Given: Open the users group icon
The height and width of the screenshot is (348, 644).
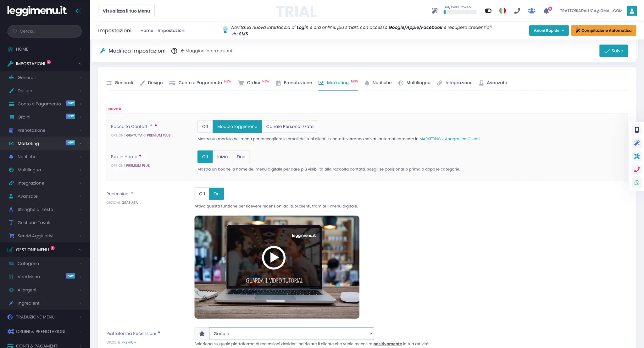Looking at the screenshot, I should [x=532, y=11].
